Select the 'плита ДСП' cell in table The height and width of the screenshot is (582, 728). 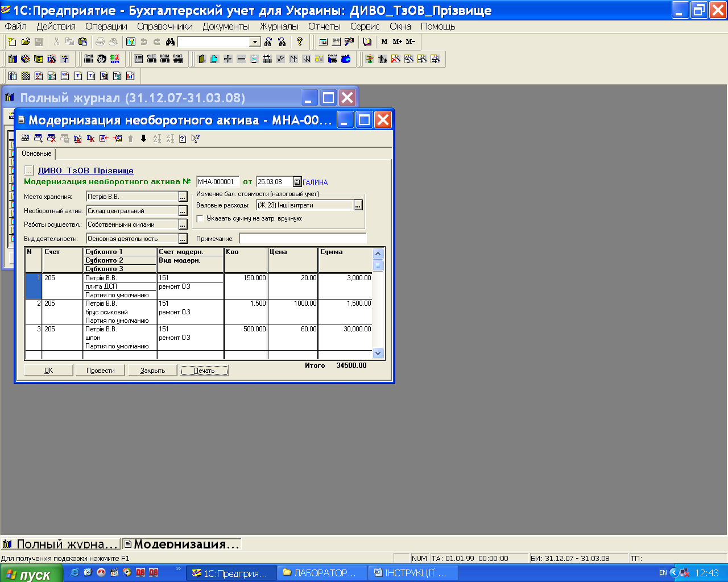click(x=120, y=286)
